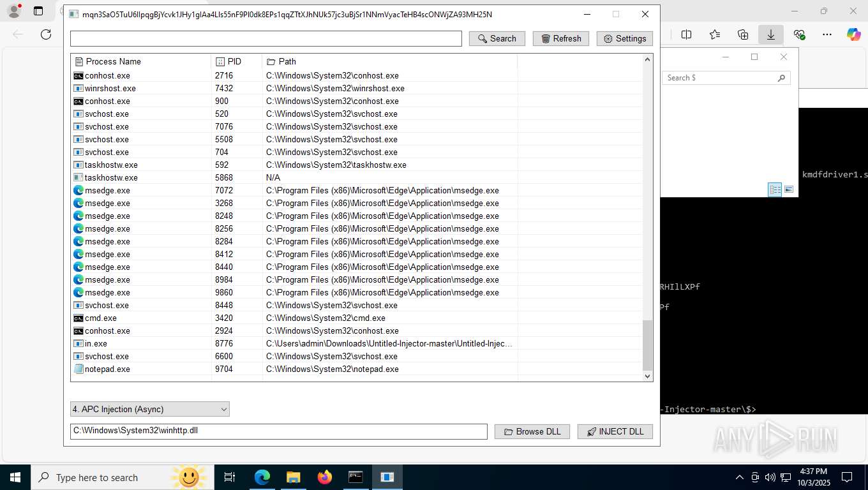The image size is (868, 490).
Task: Click the winrshost.exe process icon
Action: pyautogui.click(x=79, y=88)
